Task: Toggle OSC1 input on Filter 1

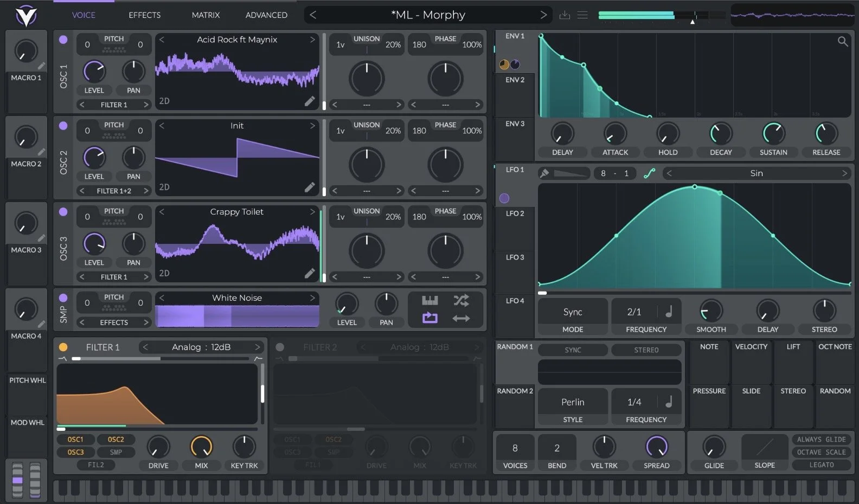Action: pos(75,440)
